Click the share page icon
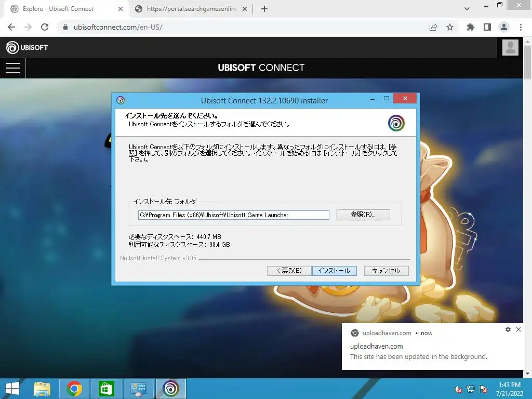Image resolution: width=532 pixels, height=399 pixels. click(x=433, y=28)
